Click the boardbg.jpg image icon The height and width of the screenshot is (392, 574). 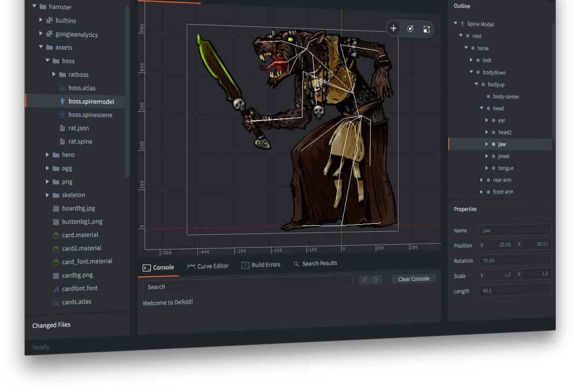pos(56,209)
